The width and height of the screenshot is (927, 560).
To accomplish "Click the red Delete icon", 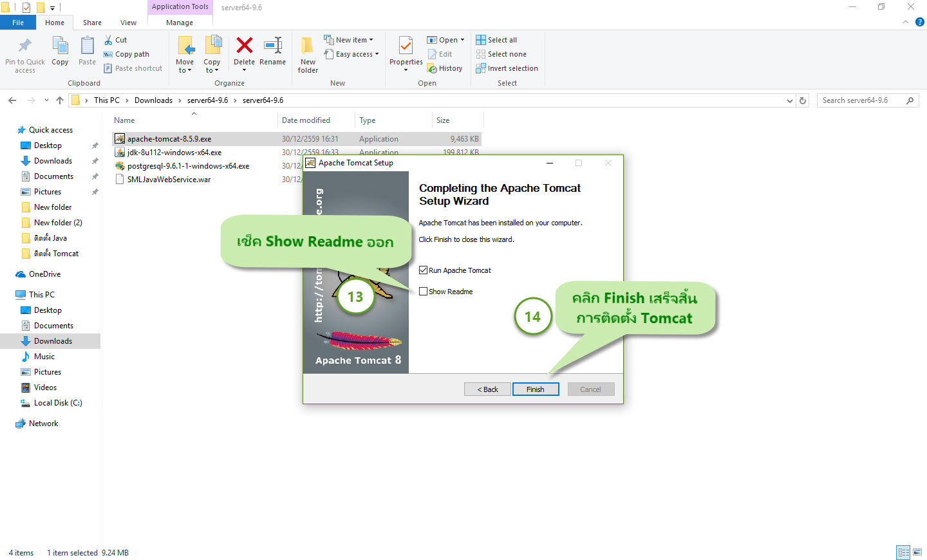I will pos(244,46).
